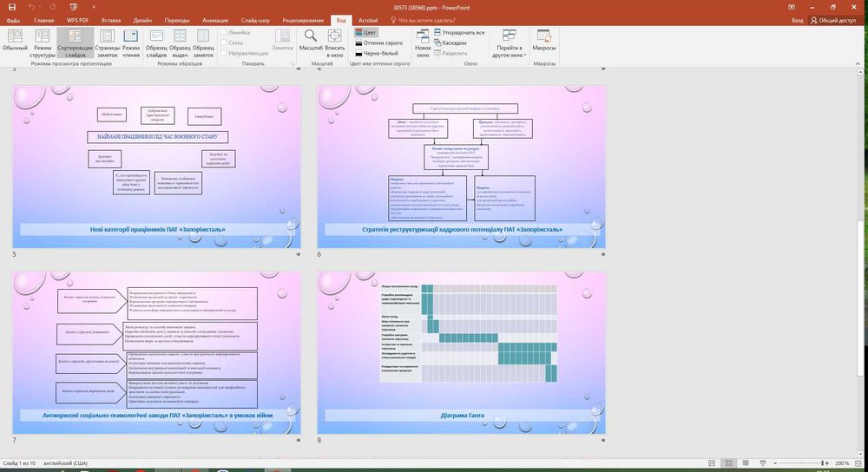
Task: Open the Вставка ribbon tab
Action: click(x=111, y=21)
